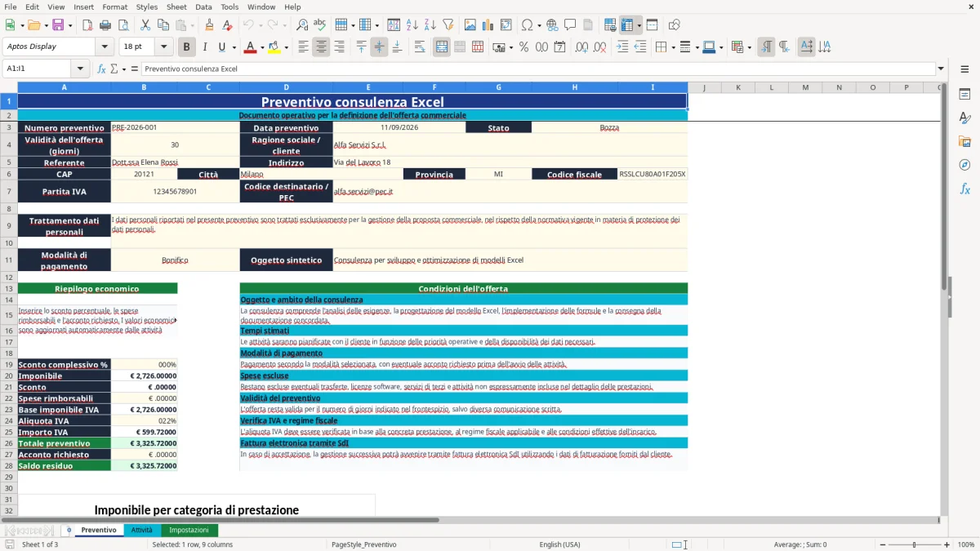Click the formula input line
This screenshot has height=551, width=980.
click(x=539, y=69)
